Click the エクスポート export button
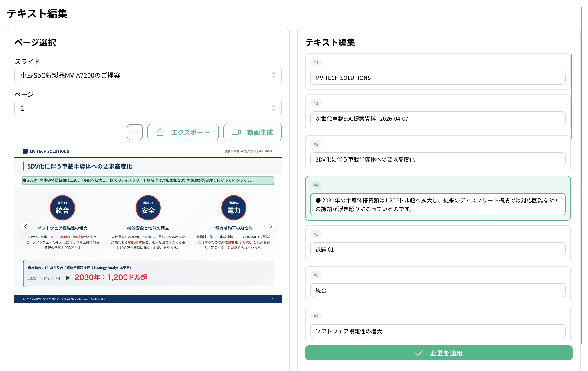Screen dimensions: 588x371 point(183,132)
